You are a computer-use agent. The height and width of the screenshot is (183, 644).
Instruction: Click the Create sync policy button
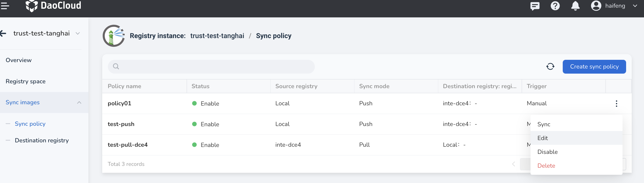pos(594,67)
